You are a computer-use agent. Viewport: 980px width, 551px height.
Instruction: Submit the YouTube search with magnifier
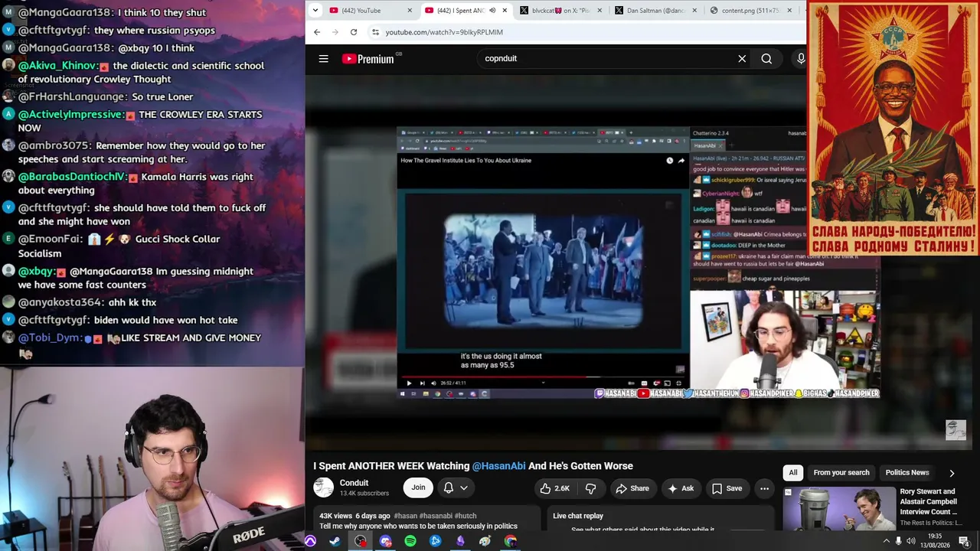766,59
